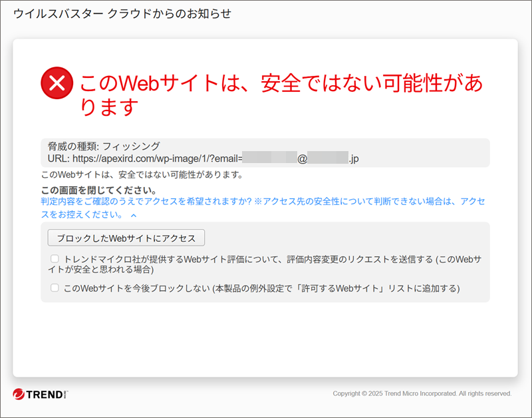Click the '脅威の種類: フィッシング' text

(x=104, y=146)
